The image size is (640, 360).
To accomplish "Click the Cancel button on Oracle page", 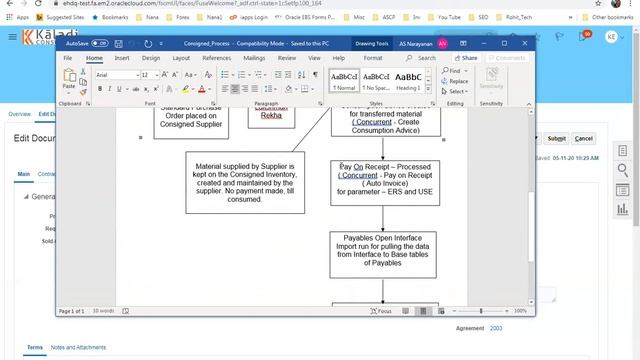I will click(584, 138).
